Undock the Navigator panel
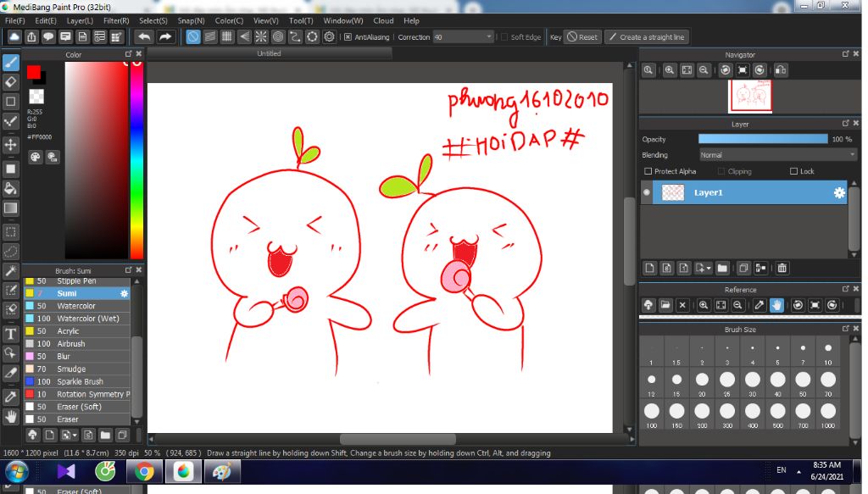This screenshot has height=494, width=868. click(x=845, y=53)
